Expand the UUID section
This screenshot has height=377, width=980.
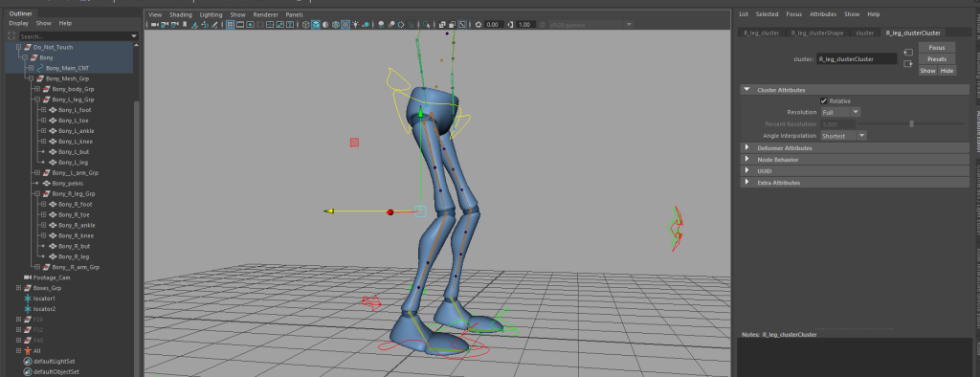pyautogui.click(x=746, y=170)
